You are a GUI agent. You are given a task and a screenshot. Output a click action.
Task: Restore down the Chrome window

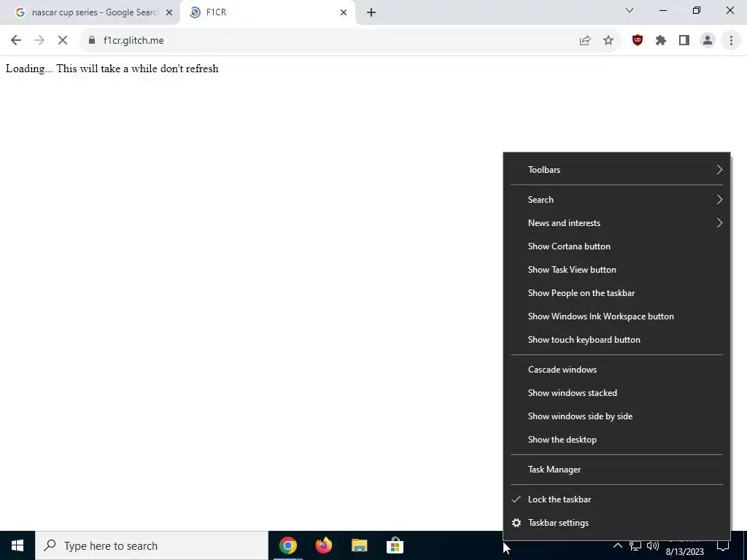pos(697,10)
